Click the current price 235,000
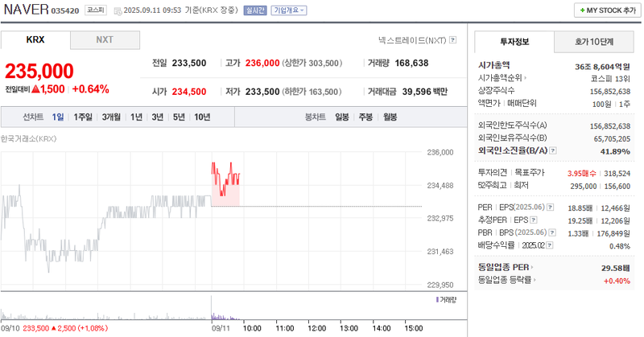The height and width of the screenshot is (337, 644). [x=39, y=71]
